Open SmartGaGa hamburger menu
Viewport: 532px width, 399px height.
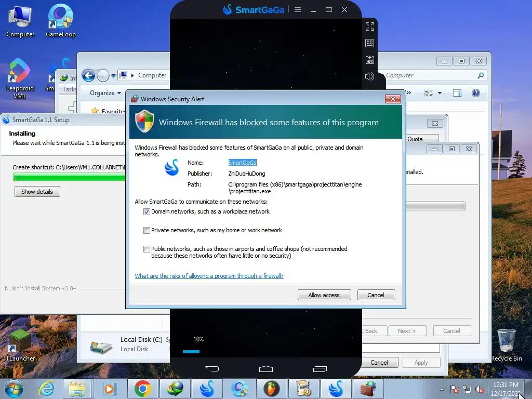(x=298, y=9)
